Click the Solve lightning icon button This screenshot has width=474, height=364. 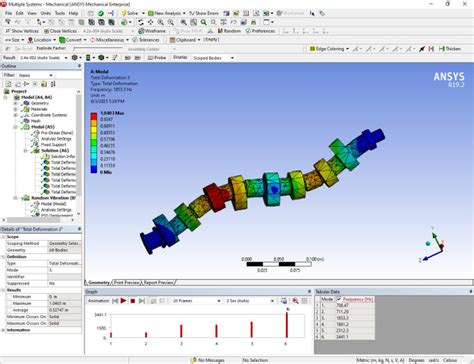124,13
